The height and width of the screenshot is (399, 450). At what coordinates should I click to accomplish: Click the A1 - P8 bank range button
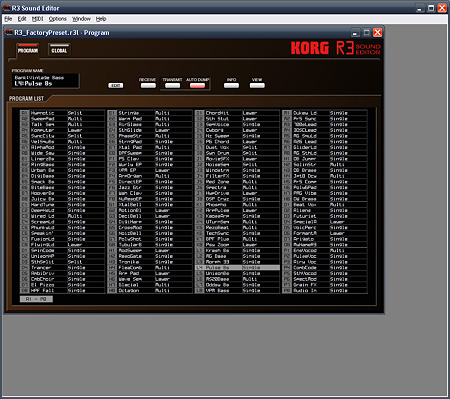point(36,299)
